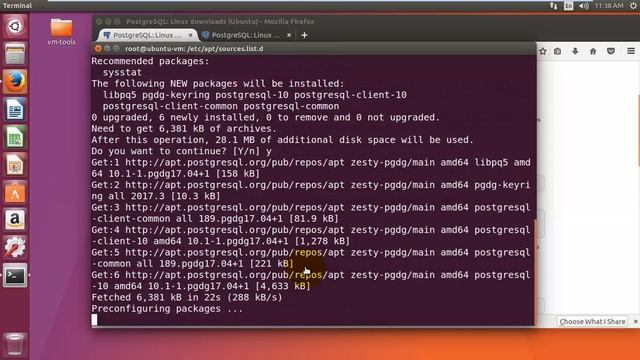Screen dimensions: 640x360
Task: Click "Preconfiguring packages ..." text
Action: (x=167, y=309)
